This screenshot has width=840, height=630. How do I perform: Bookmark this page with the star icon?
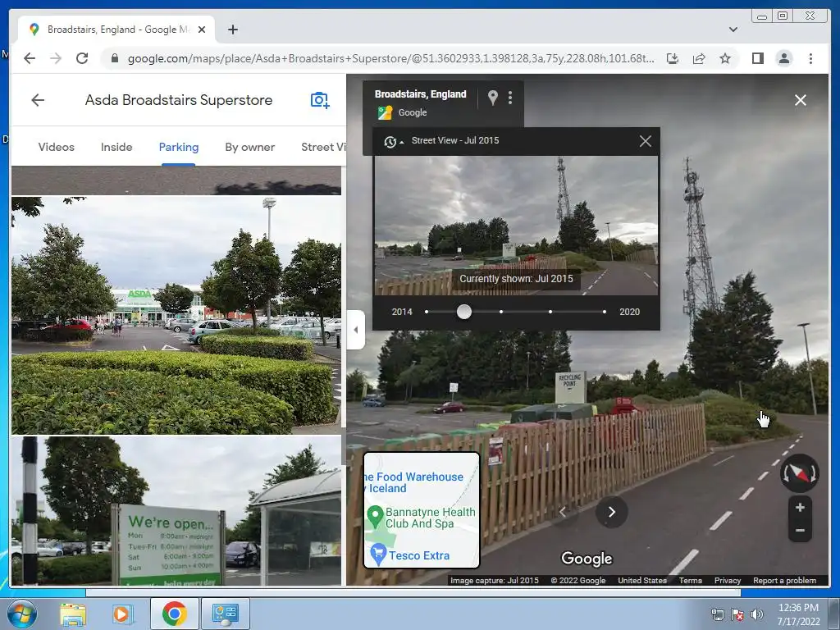pyautogui.click(x=725, y=58)
